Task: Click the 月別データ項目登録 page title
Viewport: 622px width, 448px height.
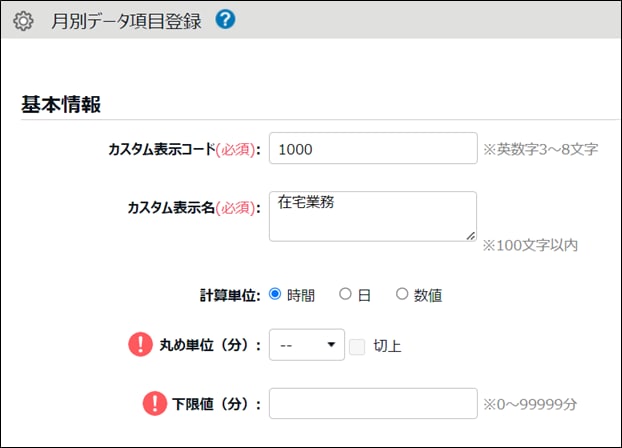Action: 126,22
